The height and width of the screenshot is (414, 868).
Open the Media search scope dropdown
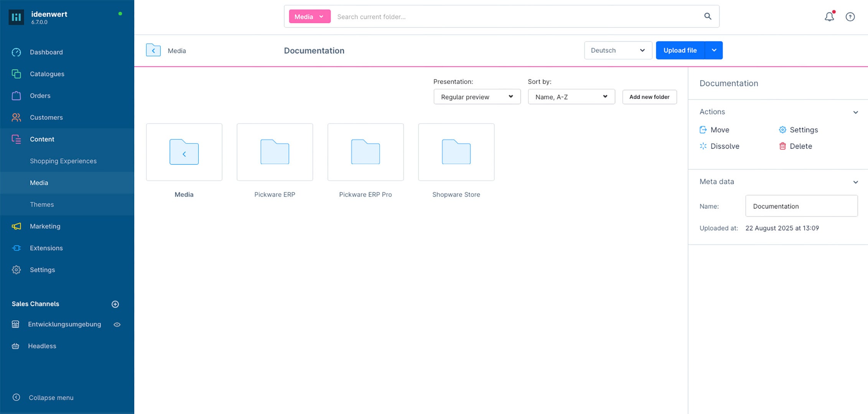click(x=310, y=16)
